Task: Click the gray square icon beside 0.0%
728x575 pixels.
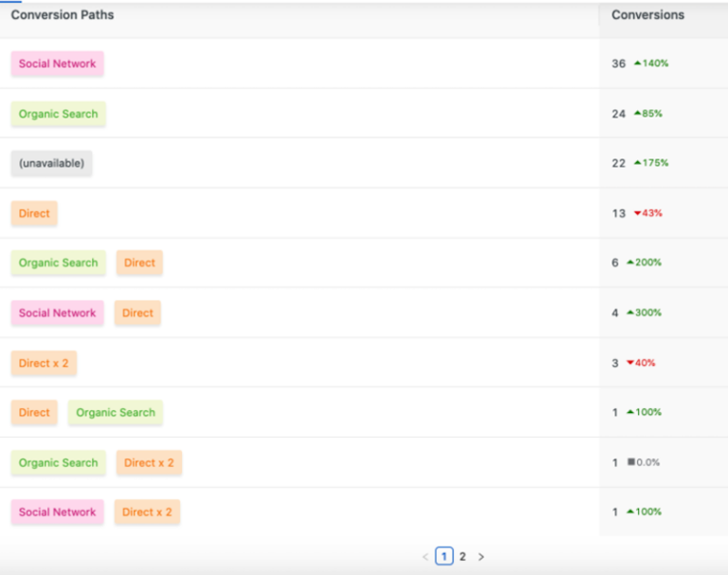Action: [x=630, y=462]
